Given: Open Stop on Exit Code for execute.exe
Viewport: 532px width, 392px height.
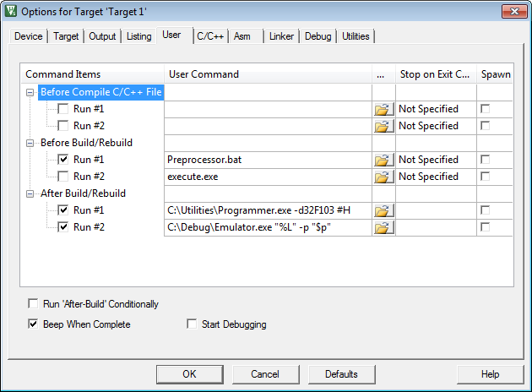Looking at the screenshot, I should (x=436, y=177).
